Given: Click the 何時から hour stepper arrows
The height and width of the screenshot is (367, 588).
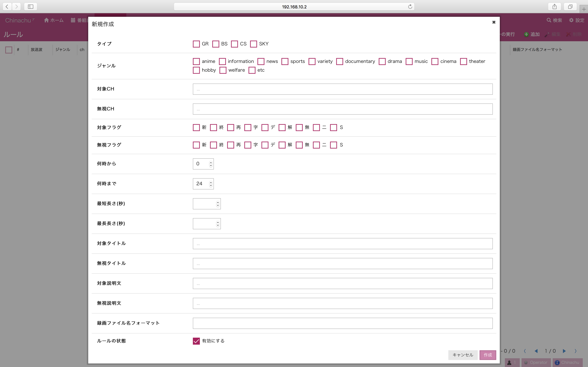Looking at the screenshot, I should (211, 164).
